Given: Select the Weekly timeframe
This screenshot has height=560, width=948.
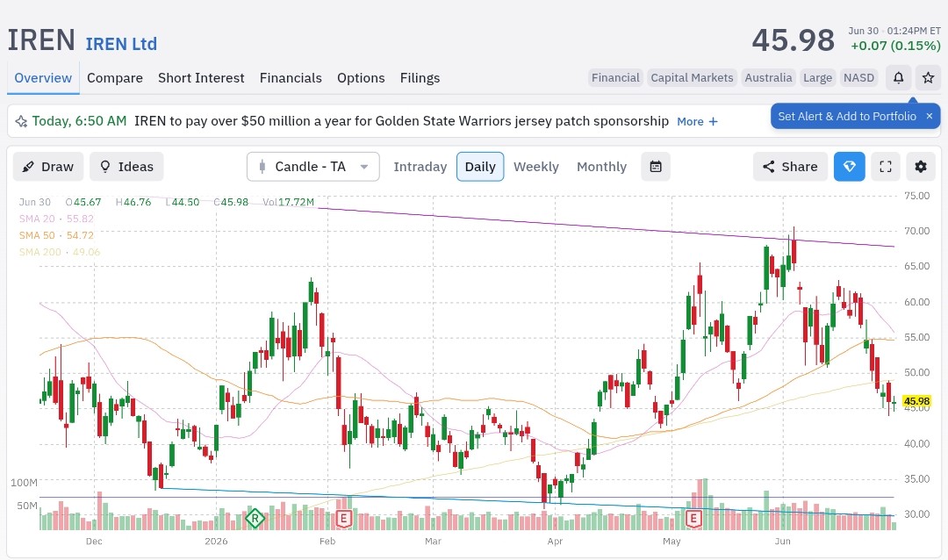Looking at the screenshot, I should (536, 167).
